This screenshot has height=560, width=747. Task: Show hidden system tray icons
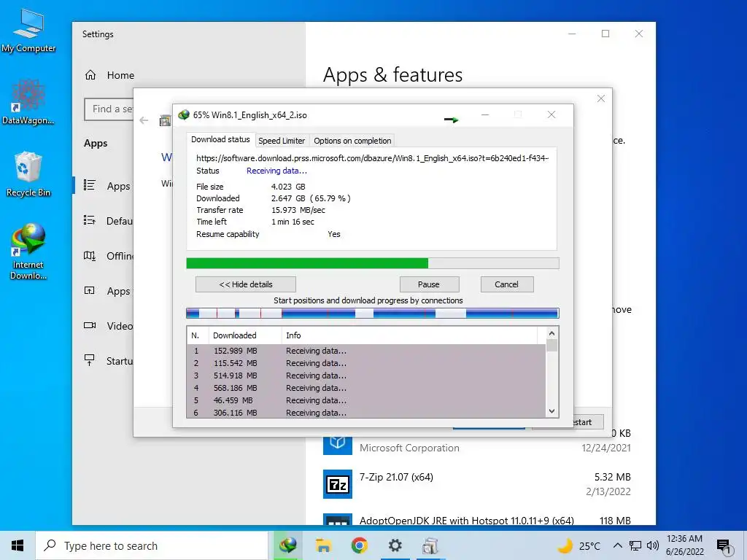click(x=617, y=545)
